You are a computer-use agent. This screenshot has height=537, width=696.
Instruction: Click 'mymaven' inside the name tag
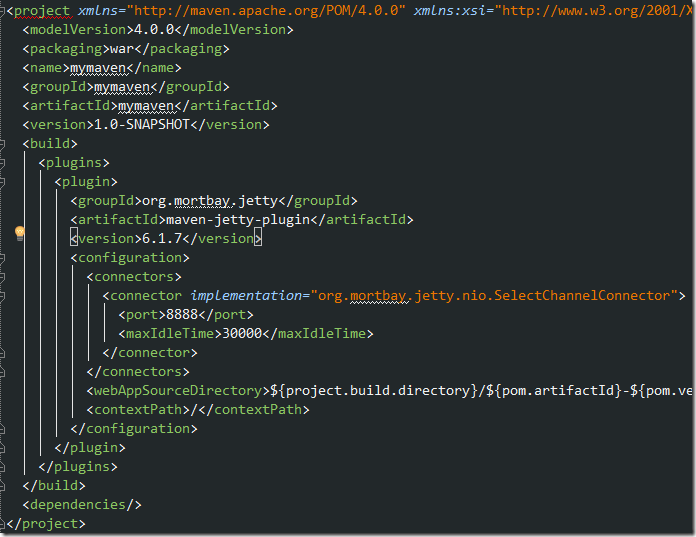(x=98, y=68)
